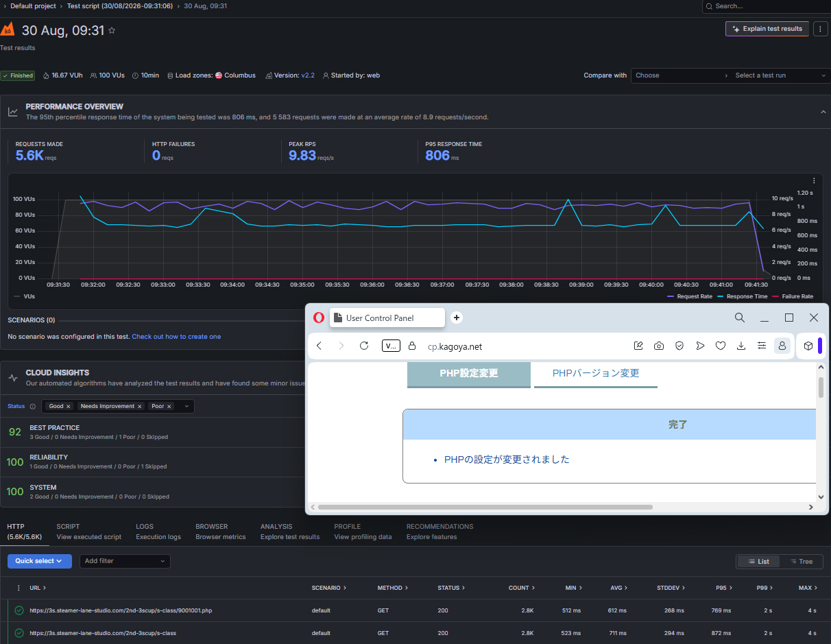Open the three-dot menu next to Explain test results
Viewport: 831px width, 644px height.
click(x=821, y=29)
